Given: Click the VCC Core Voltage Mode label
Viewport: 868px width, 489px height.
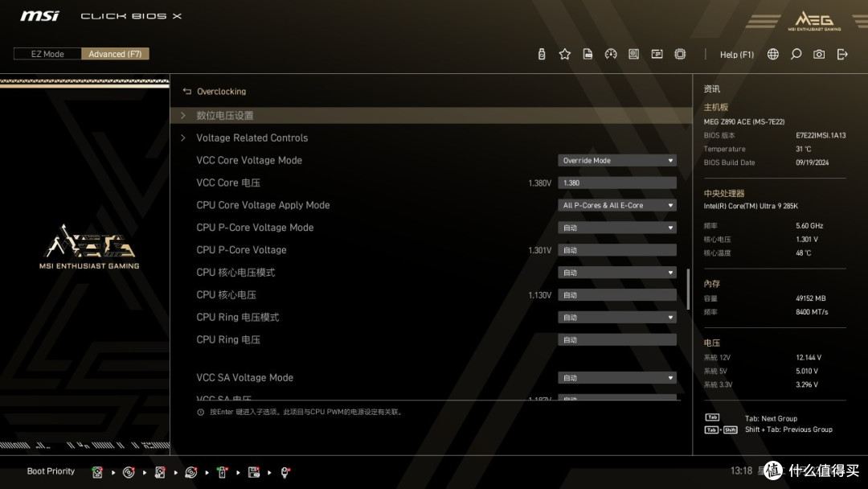Looking at the screenshot, I should (x=249, y=160).
